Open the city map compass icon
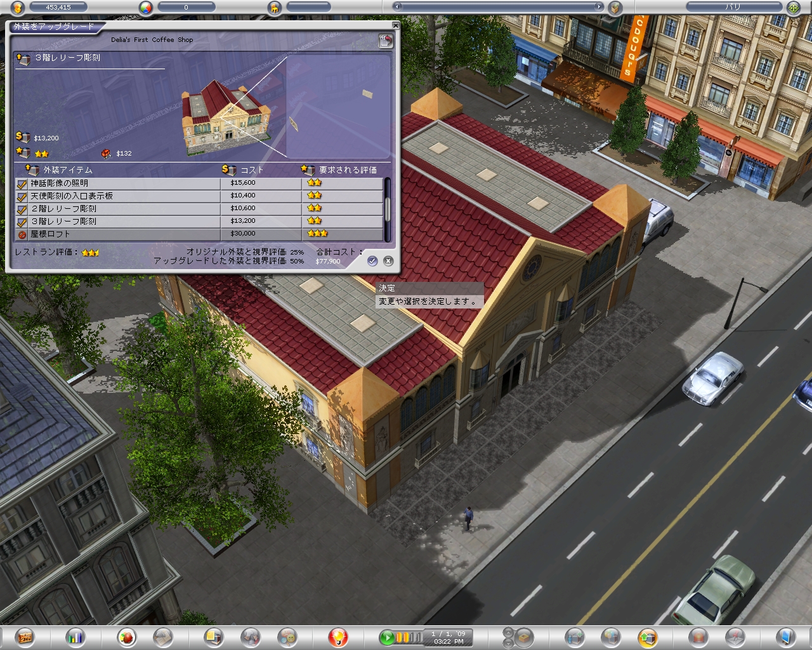 tap(794, 8)
